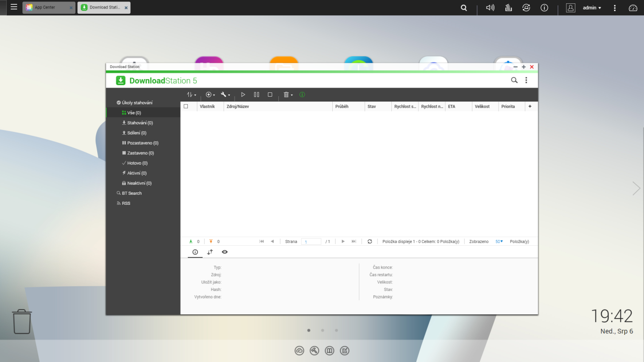The width and height of the screenshot is (644, 362).
Task: Tick the select-all checkbox in table header
Action: [x=186, y=106]
